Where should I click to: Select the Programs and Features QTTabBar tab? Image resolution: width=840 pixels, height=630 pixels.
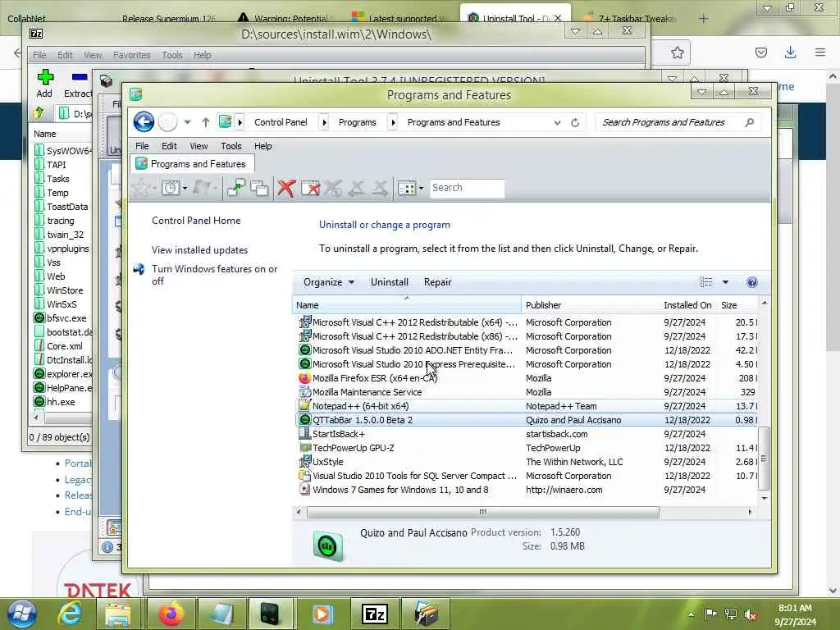pyautogui.click(x=192, y=164)
